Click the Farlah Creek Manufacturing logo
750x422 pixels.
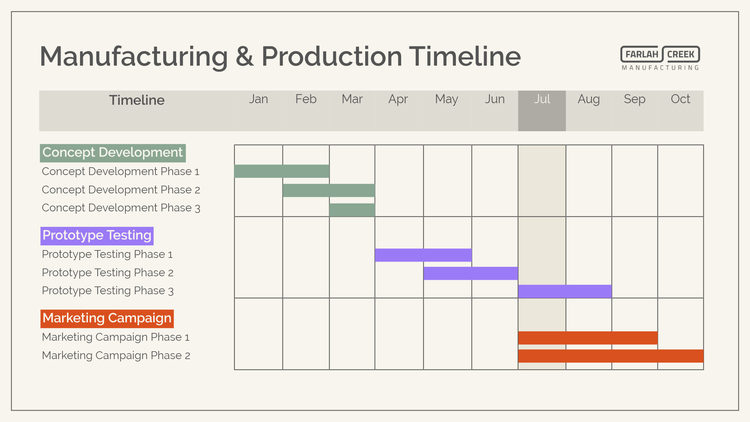[660, 58]
